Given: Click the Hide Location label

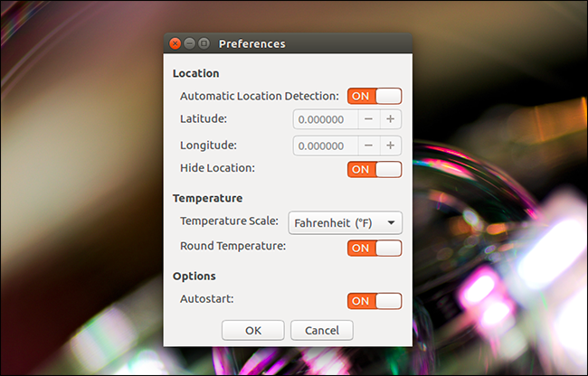Looking at the screenshot, I should point(217,168).
